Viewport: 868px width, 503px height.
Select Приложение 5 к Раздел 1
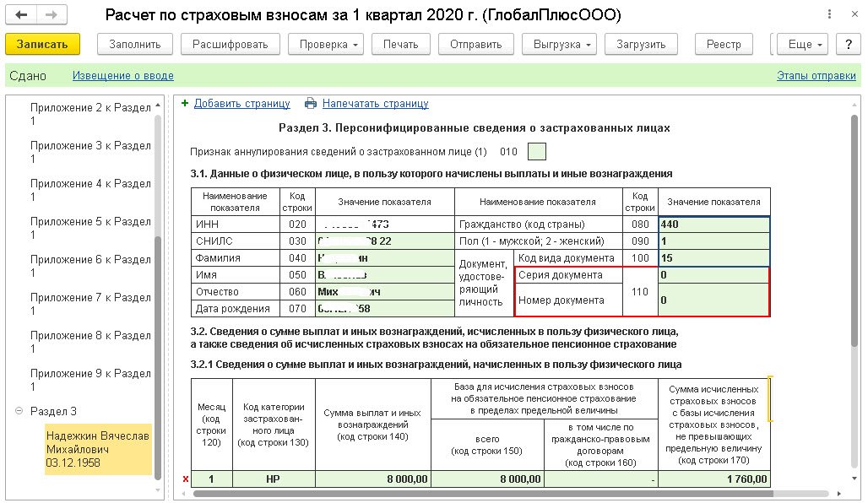click(90, 228)
